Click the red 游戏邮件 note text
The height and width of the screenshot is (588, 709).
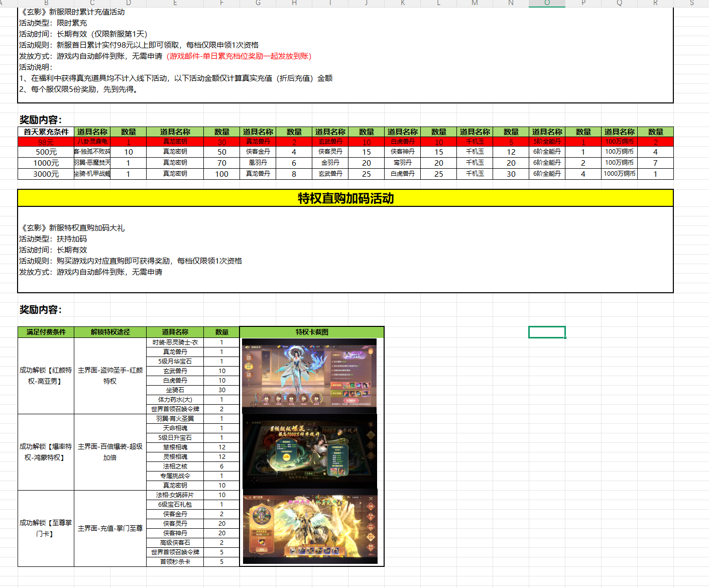pyautogui.click(x=239, y=56)
